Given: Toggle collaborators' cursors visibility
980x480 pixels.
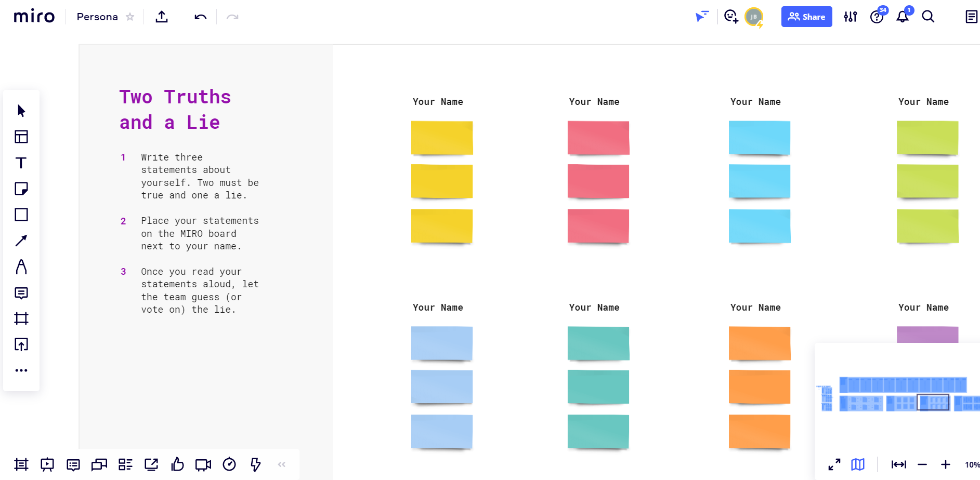Looking at the screenshot, I should [702, 17].
